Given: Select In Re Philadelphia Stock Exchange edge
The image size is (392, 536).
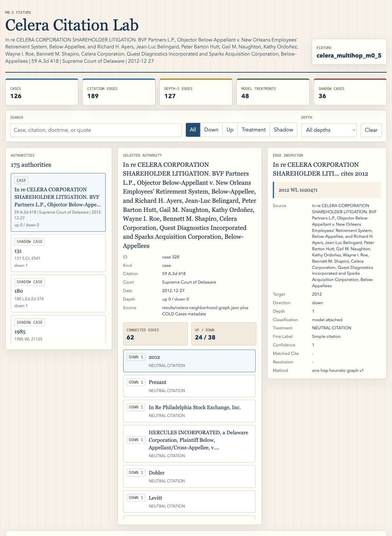Looking at the screenshot, I should [x=189, y=411].
